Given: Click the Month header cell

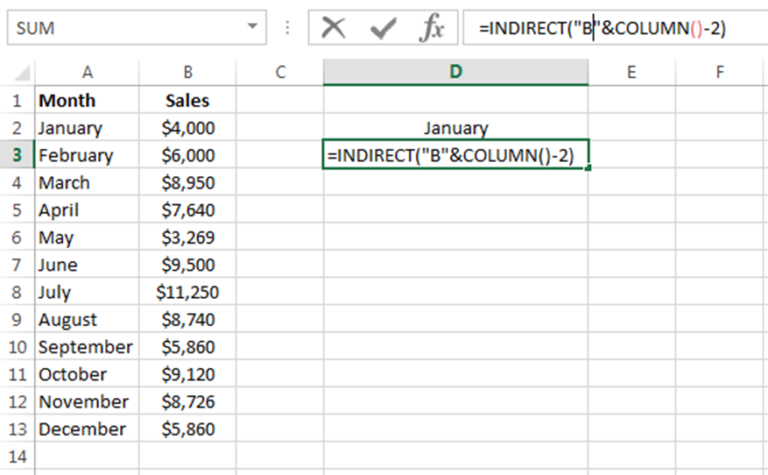Looking at the screenshot, I should coord(87,100).
